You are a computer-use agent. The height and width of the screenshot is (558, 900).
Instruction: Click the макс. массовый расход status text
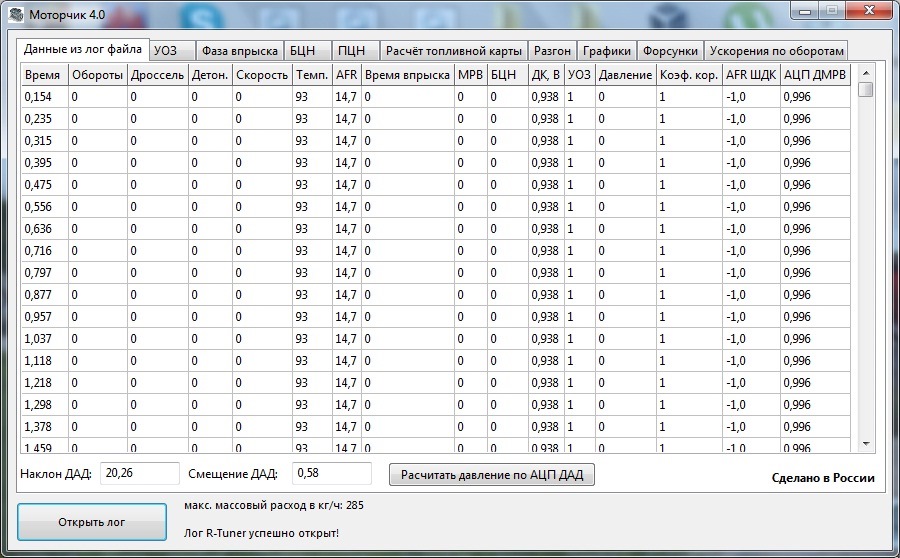[274, 505]
